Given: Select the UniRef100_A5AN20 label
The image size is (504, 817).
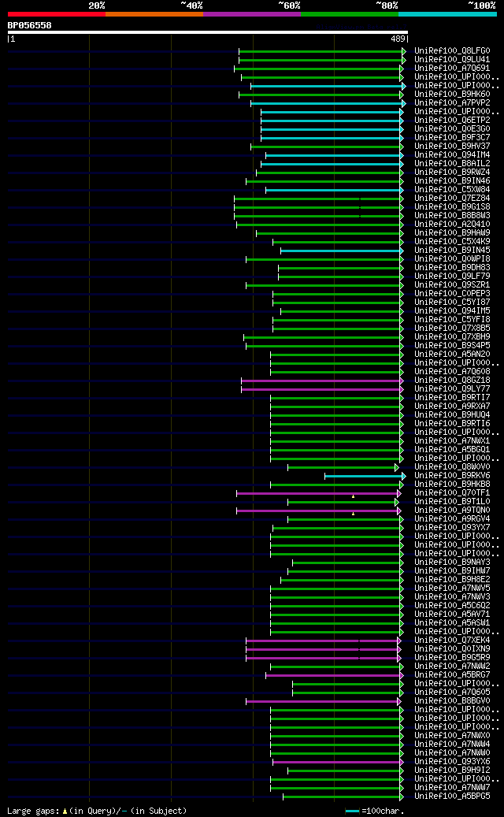Looking at the screenshot, I should (452, 354).
